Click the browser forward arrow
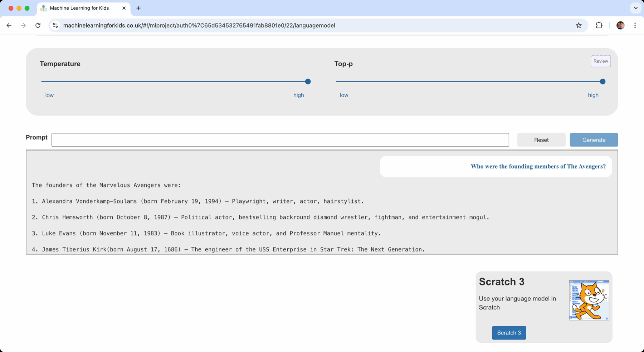Screen dimensions: 644x352 click(23, 25)
